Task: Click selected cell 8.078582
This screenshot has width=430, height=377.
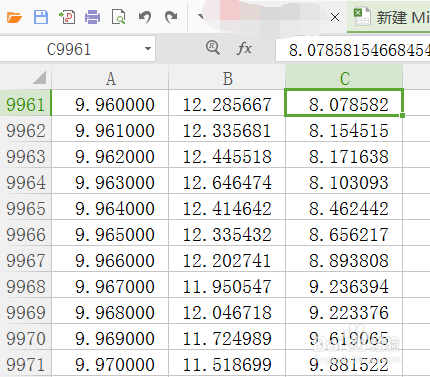Action: tap(344, 103)
